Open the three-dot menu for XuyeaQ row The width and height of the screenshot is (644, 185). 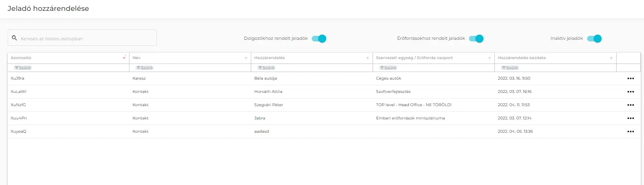pyautogui.click(x=630, y=132)
